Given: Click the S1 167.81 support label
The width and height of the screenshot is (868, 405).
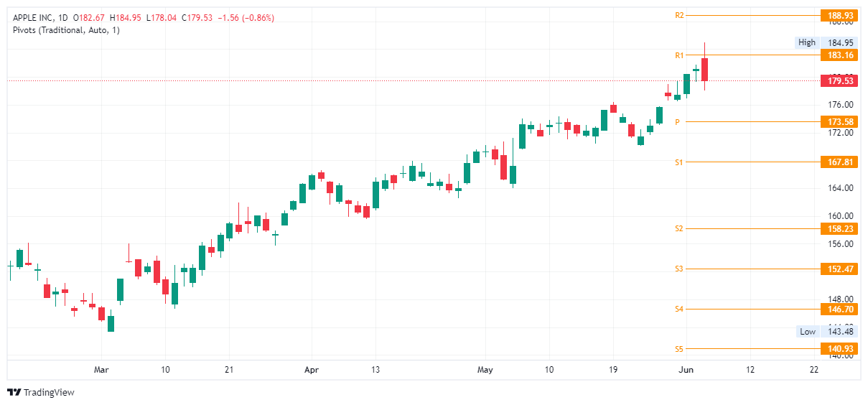Looking at the screenshot, I should (839, 162).
